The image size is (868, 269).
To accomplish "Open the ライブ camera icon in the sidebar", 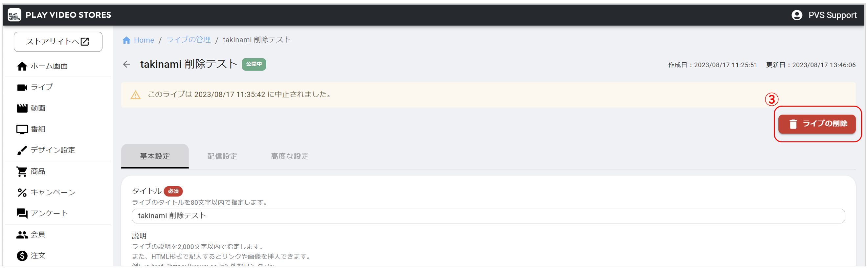I will pos(22,88).
